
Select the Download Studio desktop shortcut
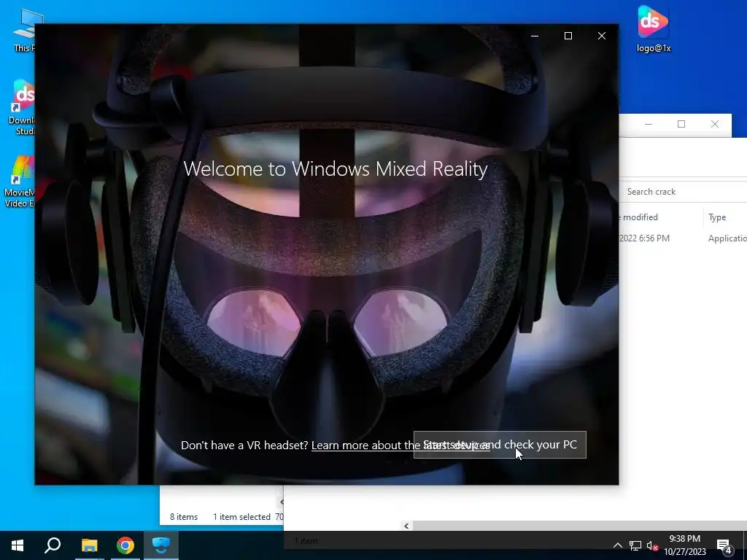coord(22,108)
